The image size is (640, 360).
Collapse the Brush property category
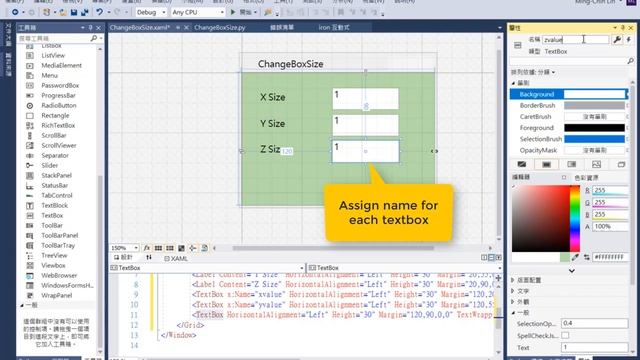coord(513,83)
